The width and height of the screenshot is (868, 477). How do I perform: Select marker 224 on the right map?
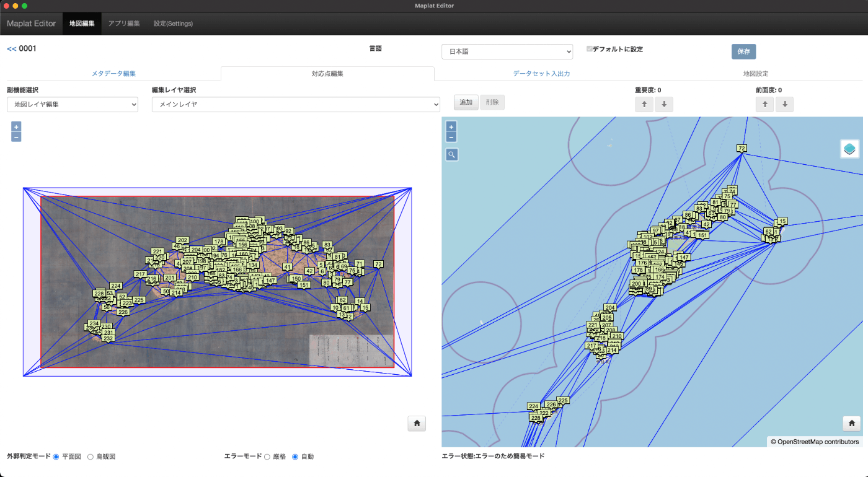[x=533, y=406]
